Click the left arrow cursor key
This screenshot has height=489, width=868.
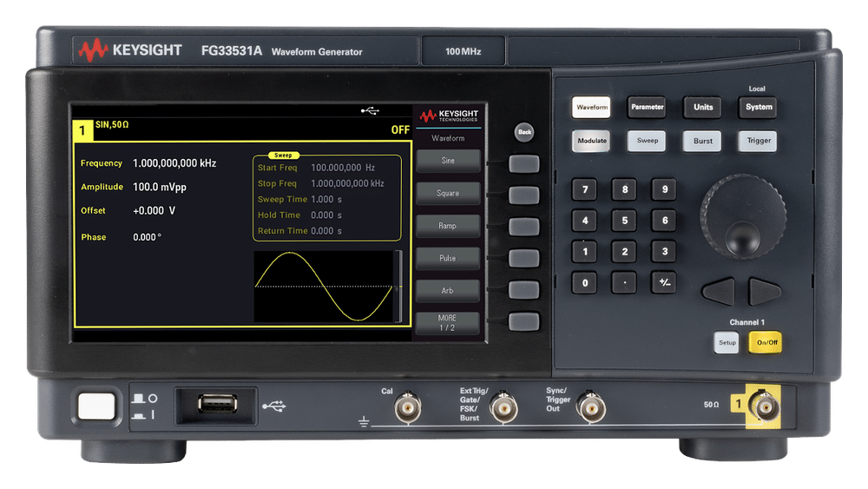tap(720, 291)
